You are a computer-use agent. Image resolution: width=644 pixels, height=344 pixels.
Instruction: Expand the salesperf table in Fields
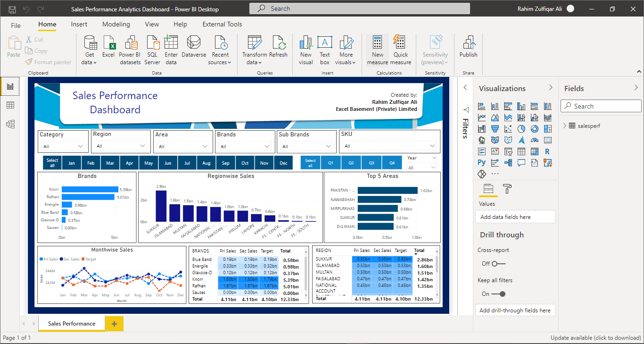[x=565, y=126]
